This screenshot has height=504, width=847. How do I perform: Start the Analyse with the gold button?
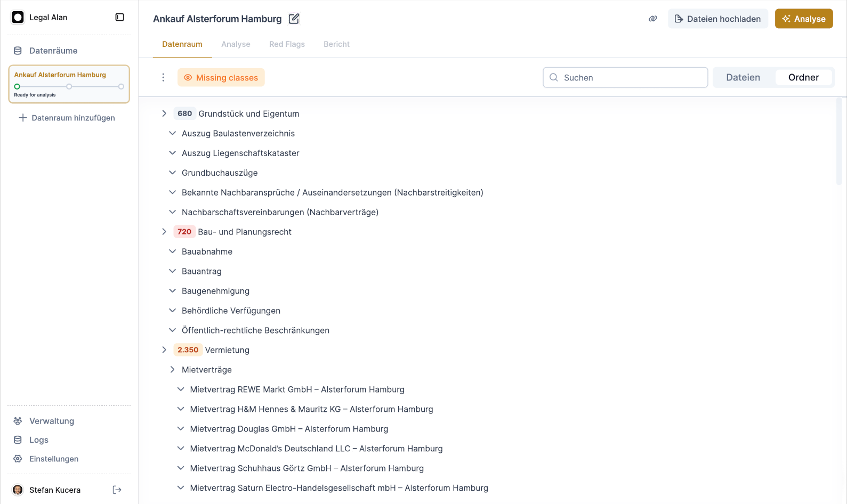pos(803,19)
